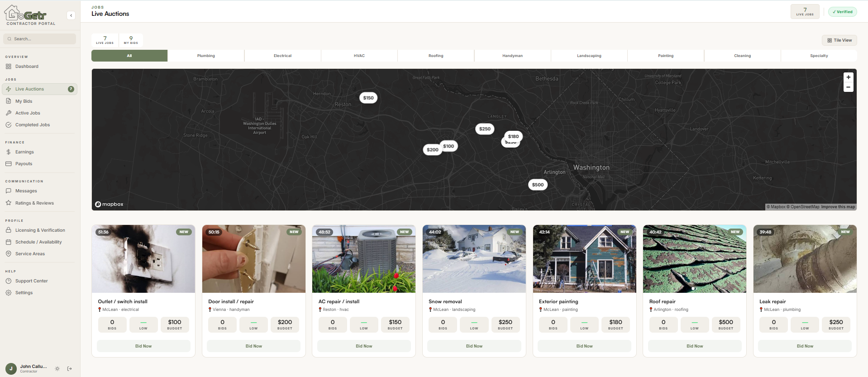Open the snowy house job photo
The image size is (868, 377).
point(474,259)
